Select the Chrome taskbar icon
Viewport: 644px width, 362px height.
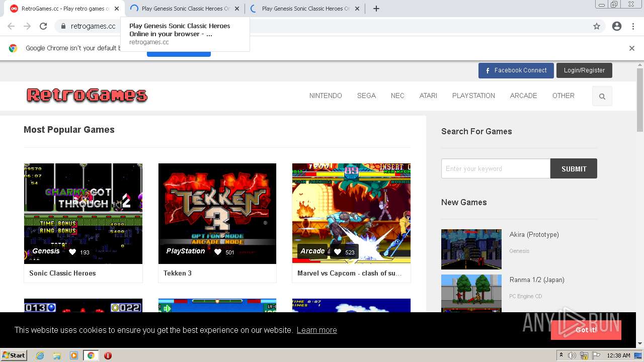click(91, 355)
